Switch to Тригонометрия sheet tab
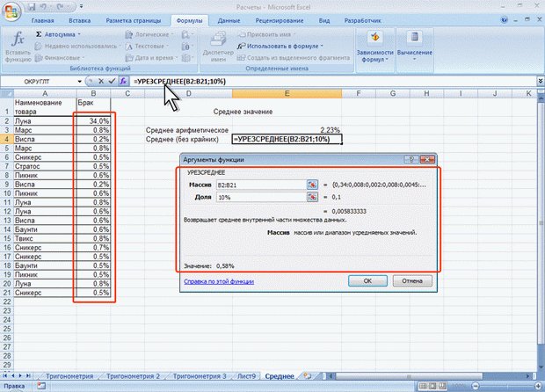The image size is (545, 392). pyautogui.click(x=69, y=376)
